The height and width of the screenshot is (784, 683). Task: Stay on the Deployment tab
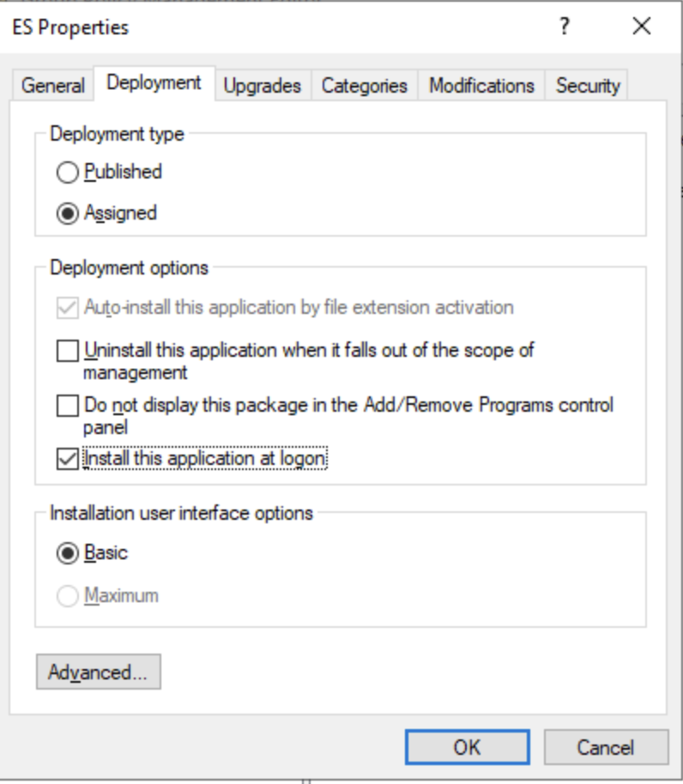pos(154,85)
